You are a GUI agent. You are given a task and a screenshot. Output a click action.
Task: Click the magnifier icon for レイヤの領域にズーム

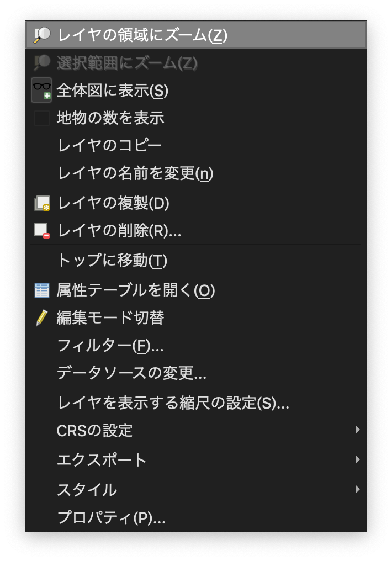coord(42,35)
